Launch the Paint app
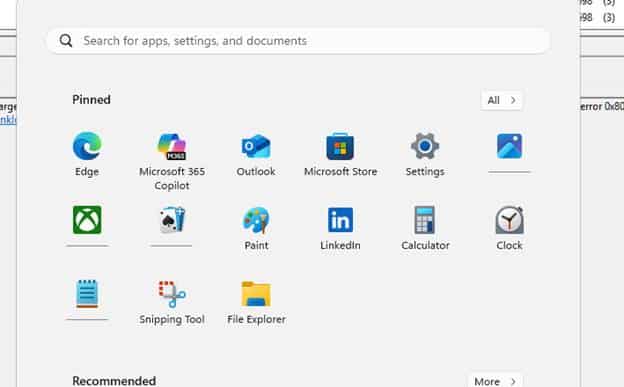This screenshot has height=387, width=624. [x=256, y=228]
